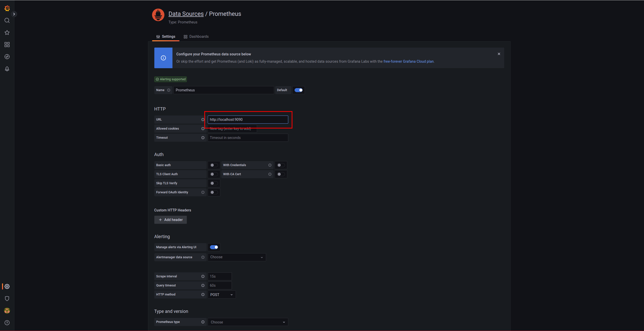Open the Alerting bell icon

point(7,69)
